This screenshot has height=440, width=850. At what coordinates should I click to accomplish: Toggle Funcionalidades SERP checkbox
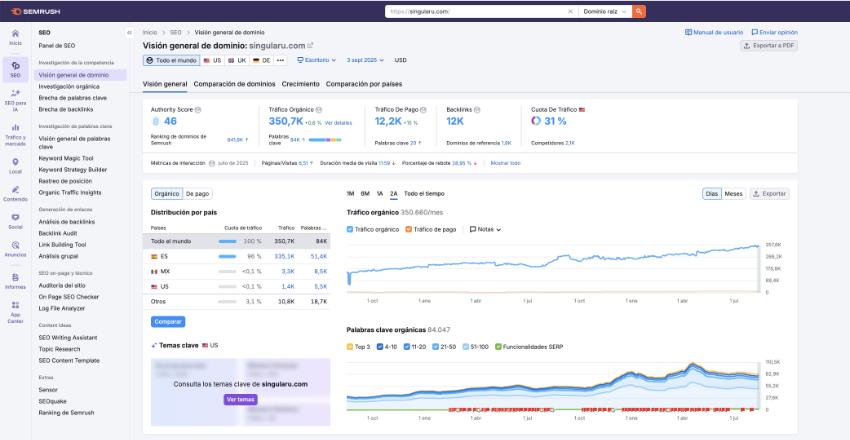click(499, 346)
